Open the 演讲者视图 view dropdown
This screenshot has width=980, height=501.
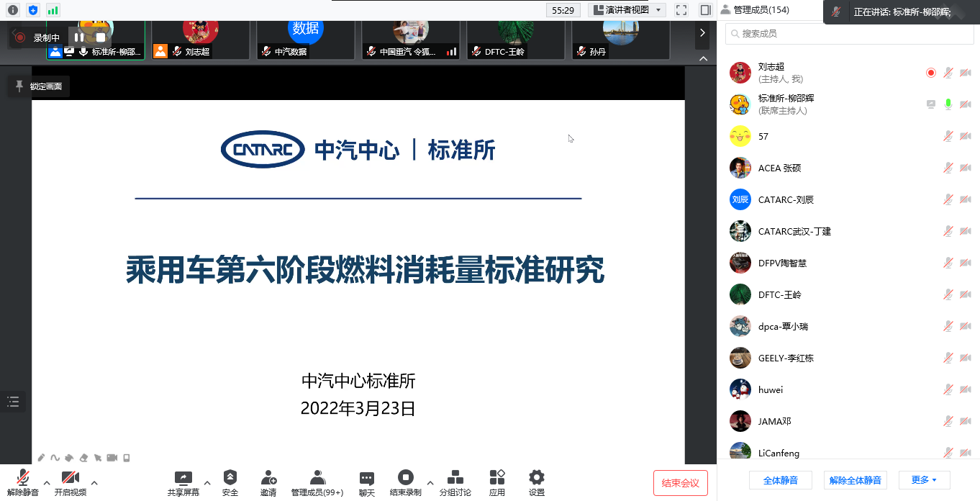[x=627, y=10]
